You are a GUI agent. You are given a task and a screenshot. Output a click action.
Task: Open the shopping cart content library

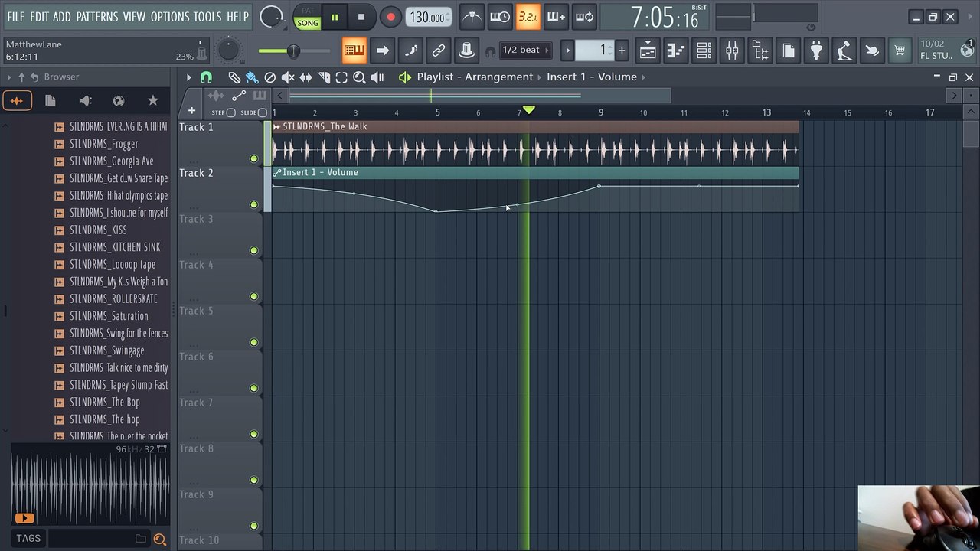pos(900,51)
